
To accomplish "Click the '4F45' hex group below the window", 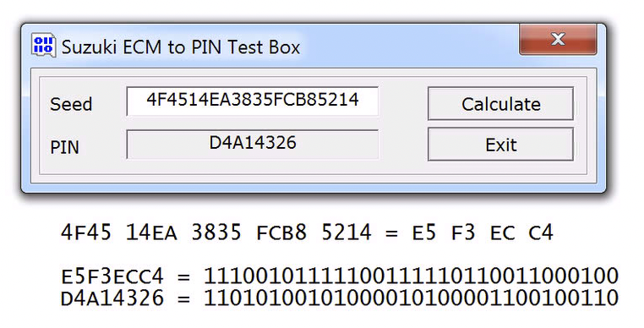I will pos(86,232).
